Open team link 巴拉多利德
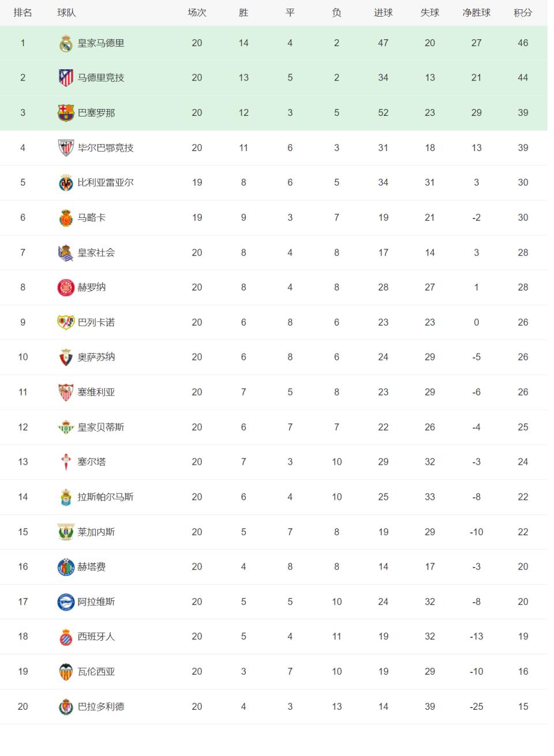The height and width of the screenshot is (756, 554). click(101, 706)
